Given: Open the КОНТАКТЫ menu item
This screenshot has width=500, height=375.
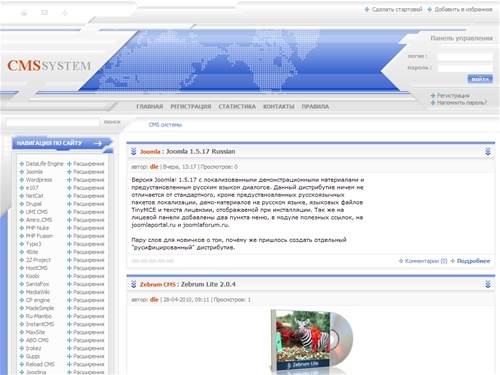Looking at the screenshot, I should pyautogui.click(x=279, y=107).
